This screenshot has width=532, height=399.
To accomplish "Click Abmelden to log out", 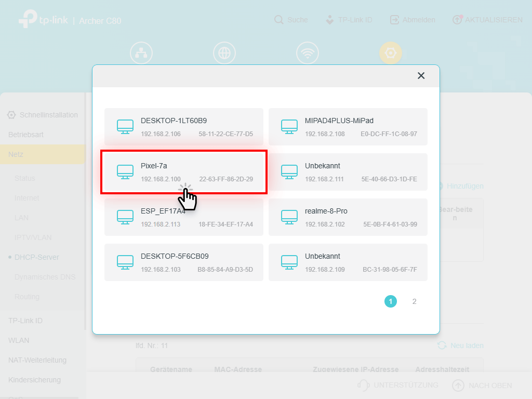I will pos(413,20).
